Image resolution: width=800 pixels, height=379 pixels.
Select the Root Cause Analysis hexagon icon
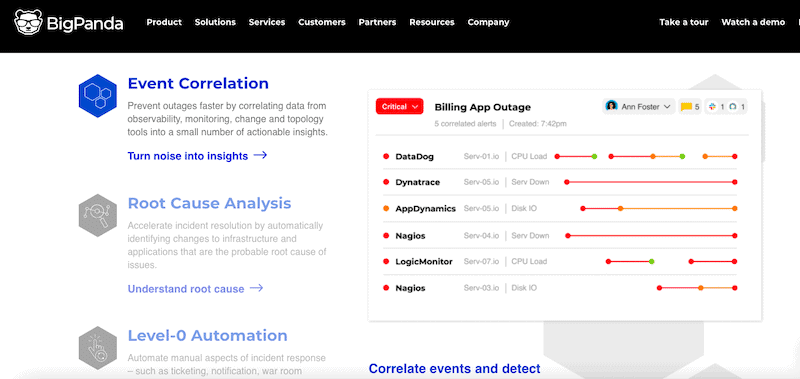tap(97, 215)
